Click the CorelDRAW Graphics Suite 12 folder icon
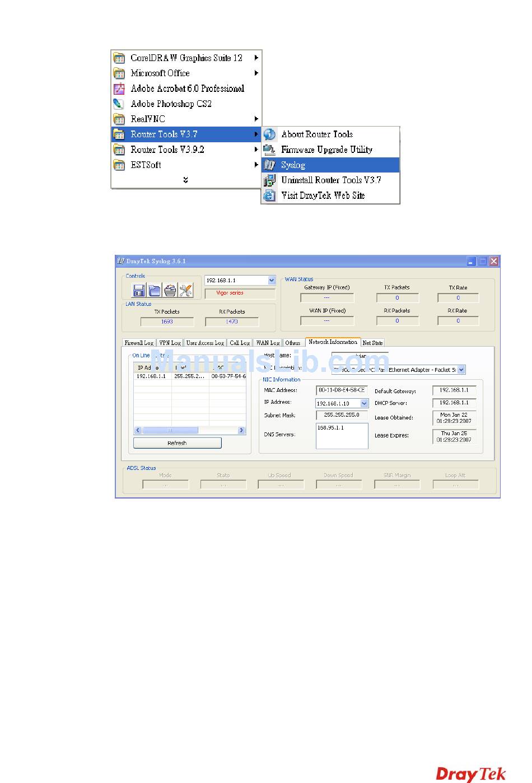Screen dimensions: 532x783 pyautogui.click(x=119, y=58)
